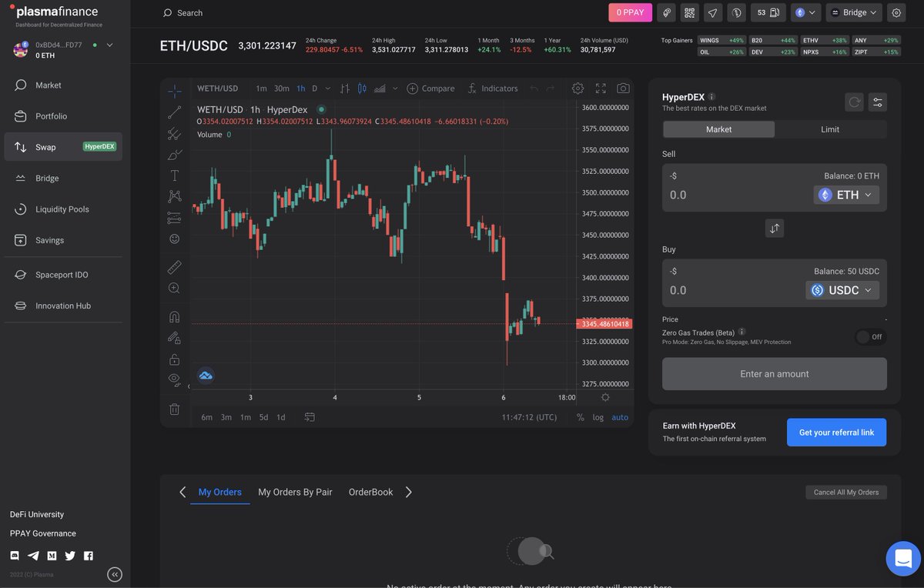Show previous order tabs arrow

pos(182,492)
